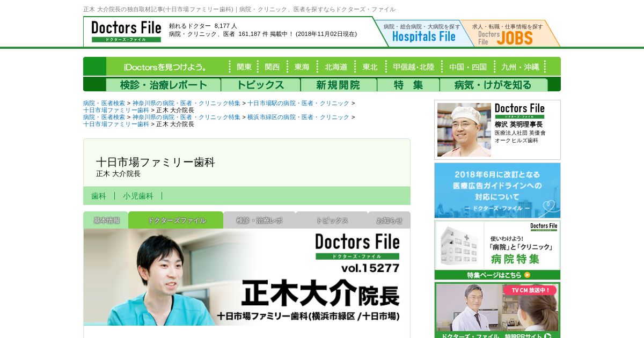Open the 横浜市緑区の病院 breadcrumb link

[x=298, y=117]
